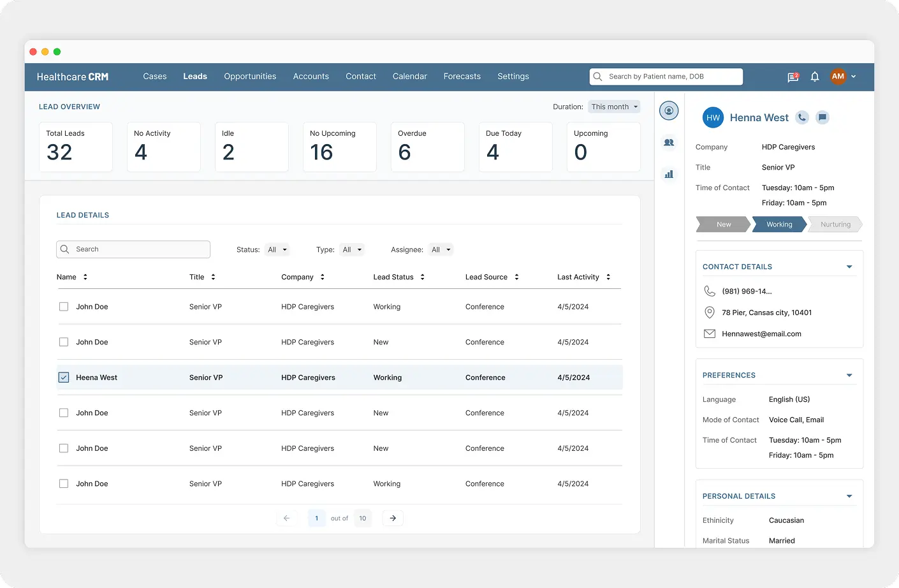Click the Lead Details search field

[x=133, y=249]
